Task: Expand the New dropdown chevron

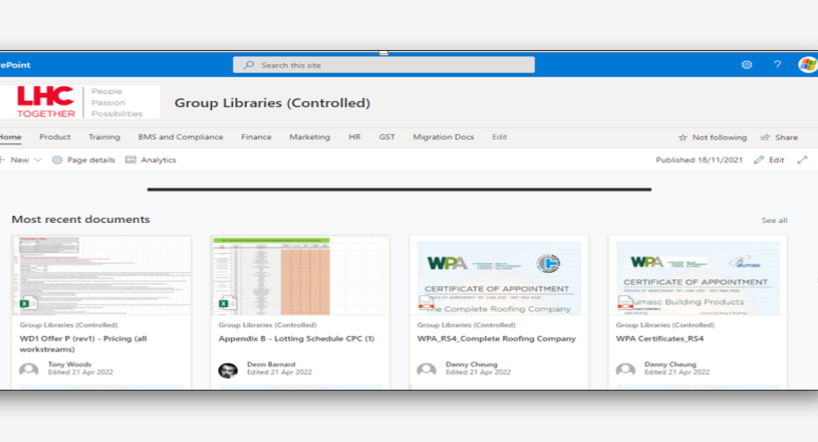Action: click(38, 160)
